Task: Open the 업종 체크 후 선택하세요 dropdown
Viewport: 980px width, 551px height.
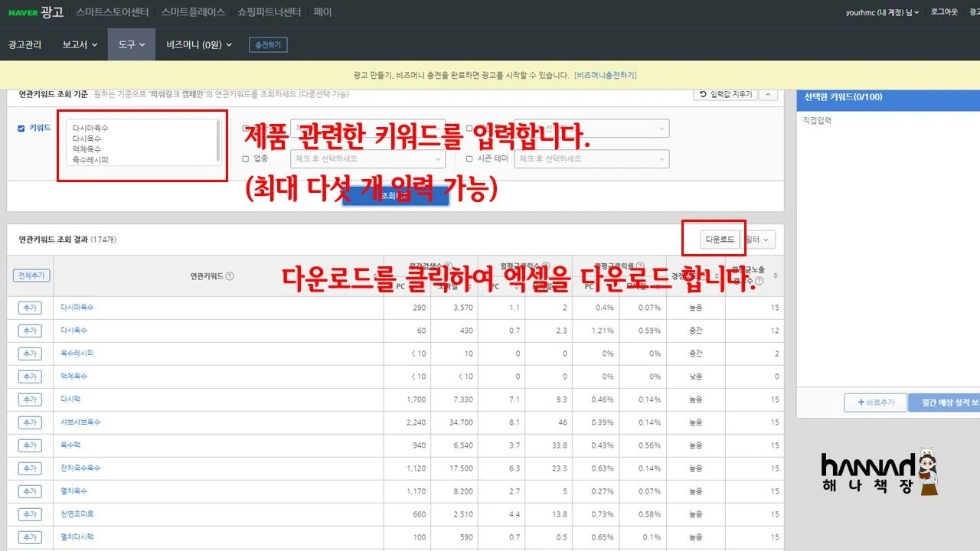Action: (x=367, y=158)
